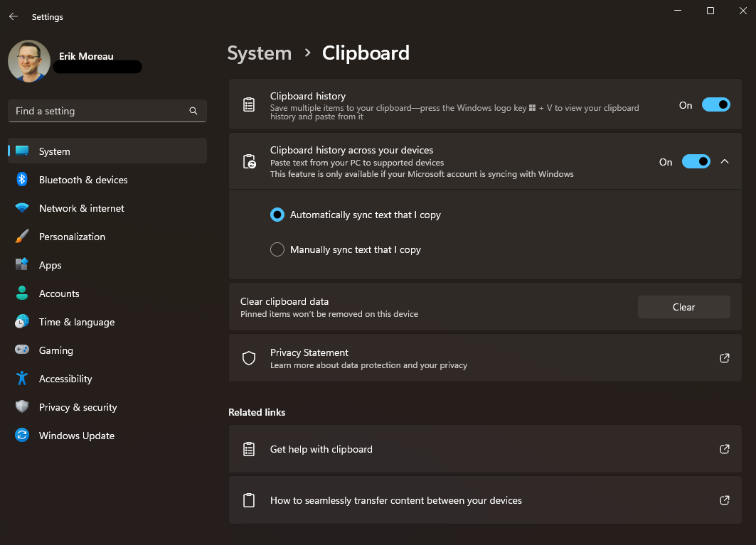Open Privacy Statement external link icon
Image resolution: width=756 pixels, height=545 pixels.
(724, 358)
